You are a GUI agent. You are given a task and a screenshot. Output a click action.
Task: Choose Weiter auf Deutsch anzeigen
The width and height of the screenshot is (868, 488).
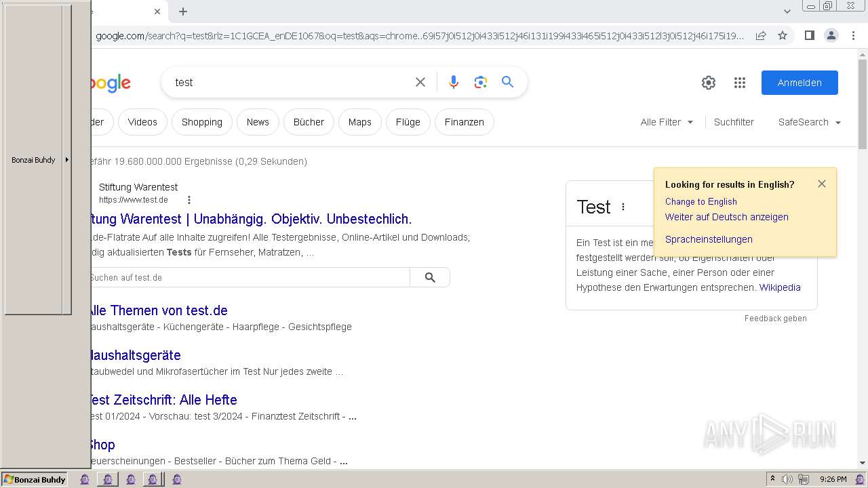coord(727,217)
